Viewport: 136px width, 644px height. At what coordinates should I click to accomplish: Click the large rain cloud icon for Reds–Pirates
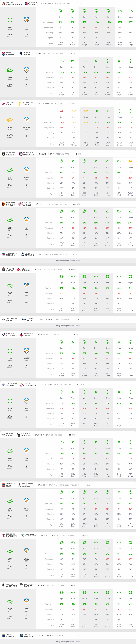10,120
